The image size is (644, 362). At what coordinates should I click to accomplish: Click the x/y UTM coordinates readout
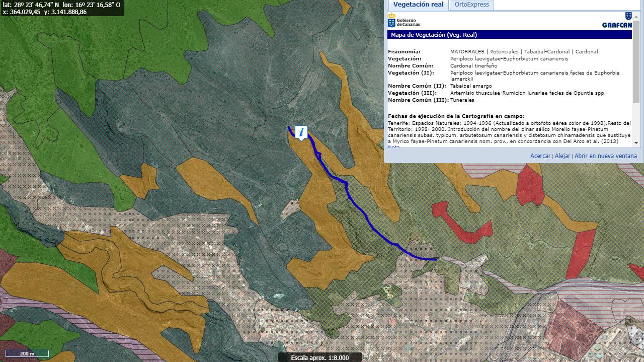point(44,12)
